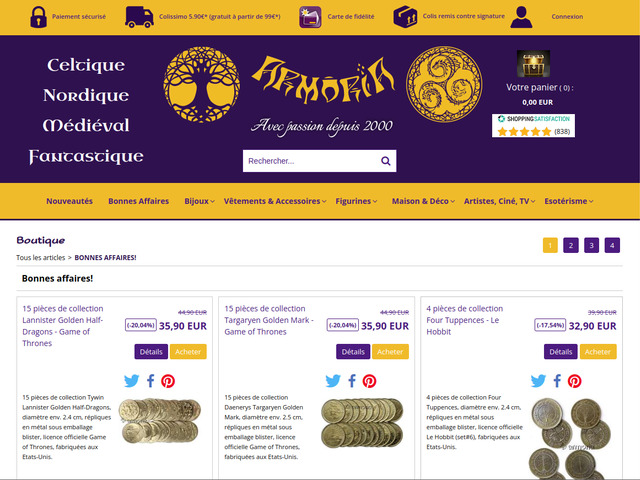Go to page 3 of results
This screenshot has height=480, width=640.
point(591,245)
